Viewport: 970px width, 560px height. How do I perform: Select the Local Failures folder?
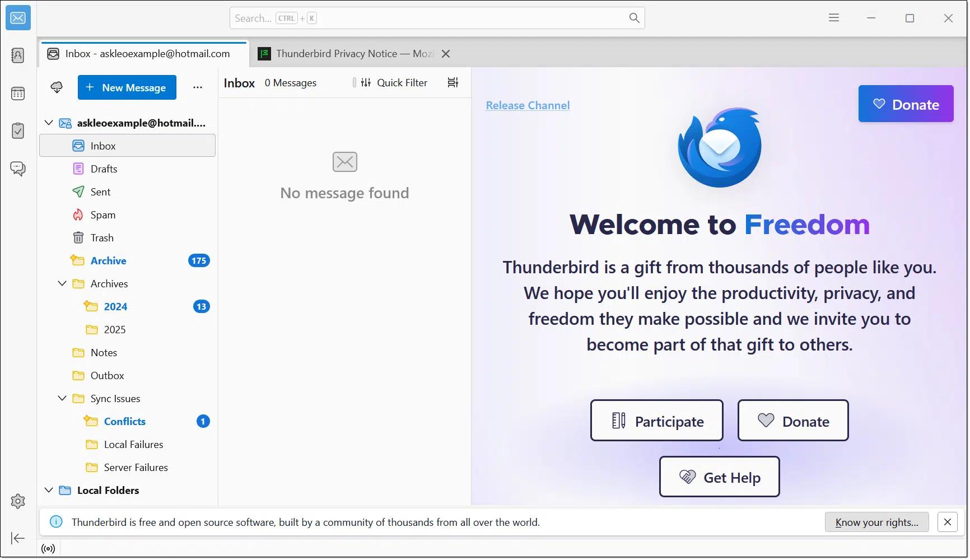(x=128, y=444)
